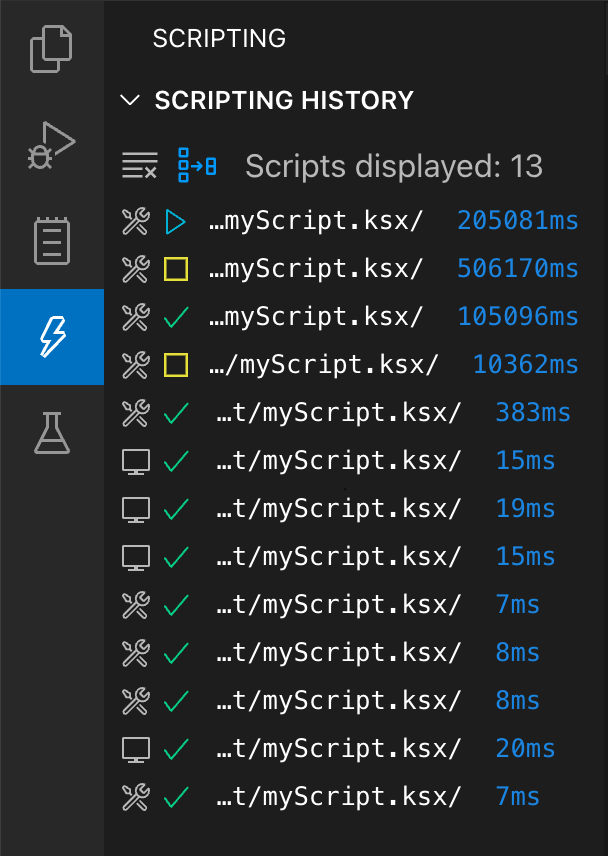Click monitor icon of 19ms script
This screenshot has width=608, height=856.
[135, 509]
